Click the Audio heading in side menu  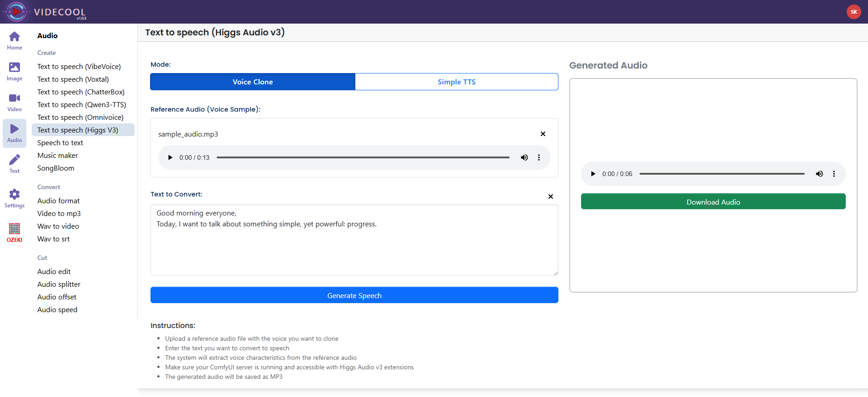(x=48, y=35)
